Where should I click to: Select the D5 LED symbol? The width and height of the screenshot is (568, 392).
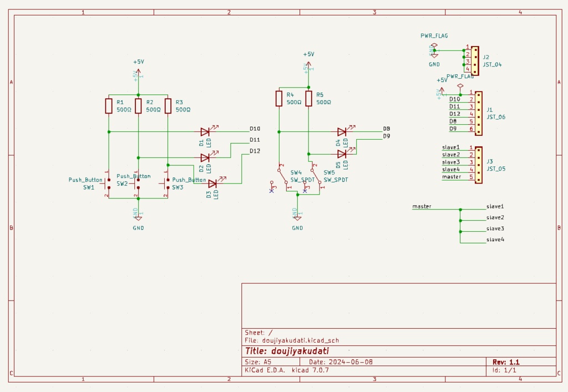pos(342,154)
